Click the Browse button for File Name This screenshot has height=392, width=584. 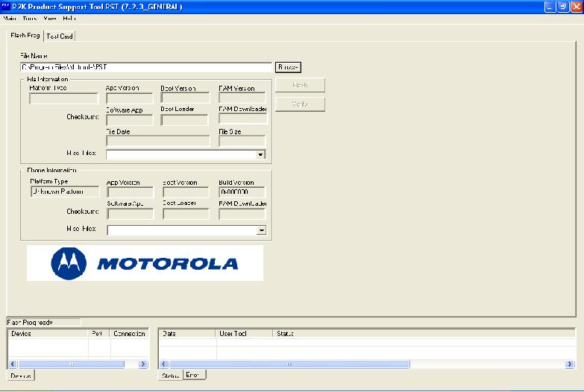coord(288,67)
